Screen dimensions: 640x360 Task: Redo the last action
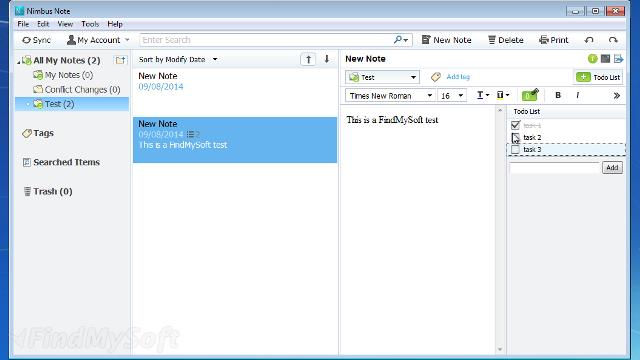[x=613, y=40]
